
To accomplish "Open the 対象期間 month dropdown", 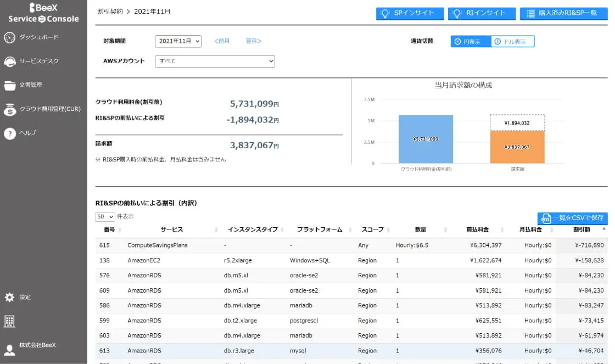I will (178, 41).
